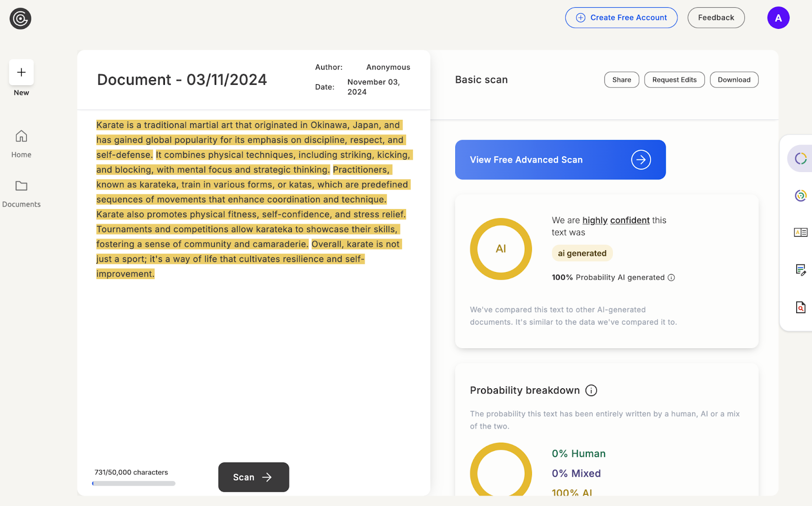Open the user avatar 'A' account menu

(778, 18)
